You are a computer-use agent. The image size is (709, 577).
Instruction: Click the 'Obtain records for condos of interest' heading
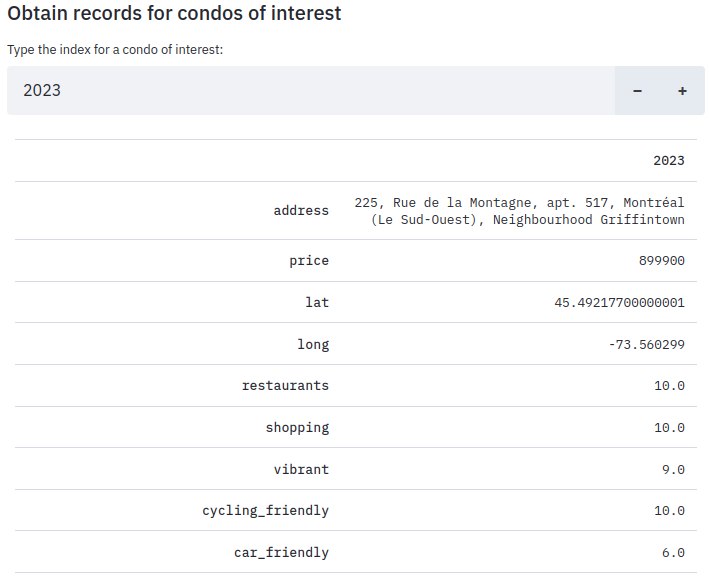click(x=174, y=14)
